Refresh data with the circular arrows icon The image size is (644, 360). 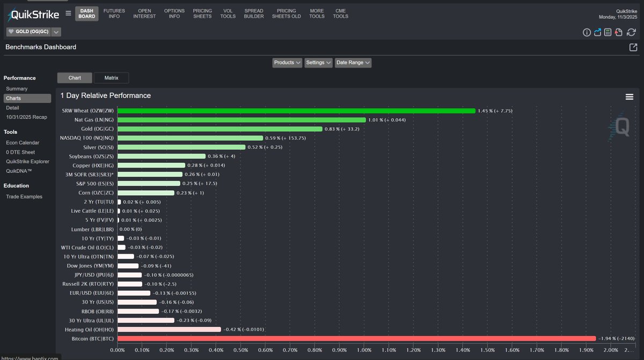(x=631, y=32)
